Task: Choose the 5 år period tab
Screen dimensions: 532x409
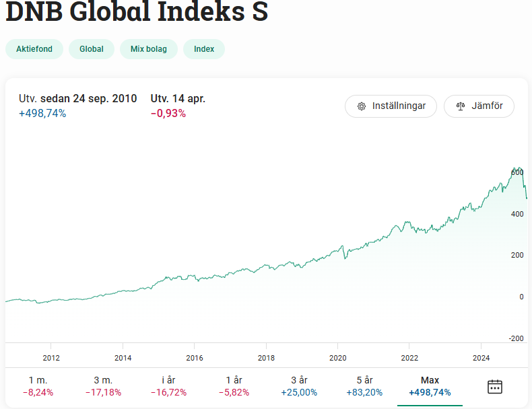Action: [x=364, y=386]
